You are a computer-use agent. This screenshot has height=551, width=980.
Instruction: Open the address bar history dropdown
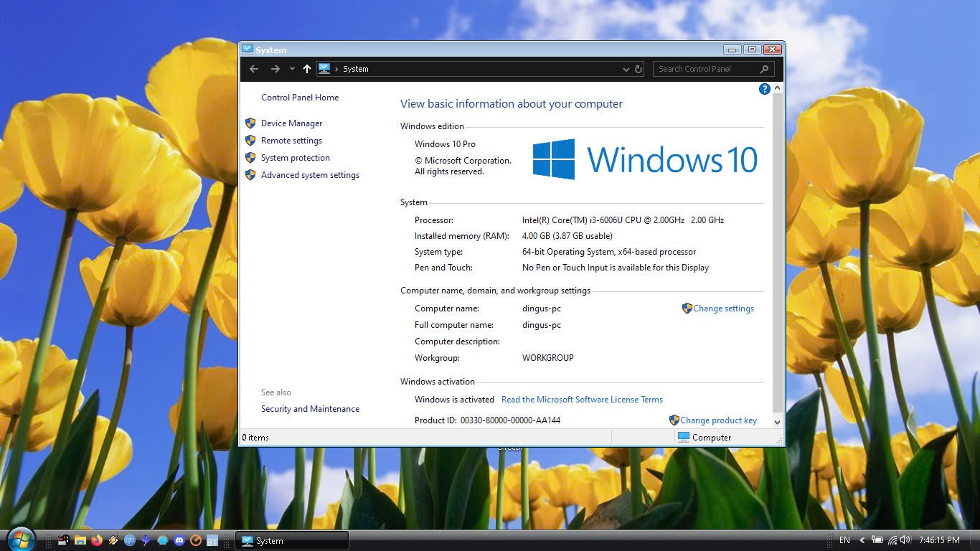click(x=626, y=69)
